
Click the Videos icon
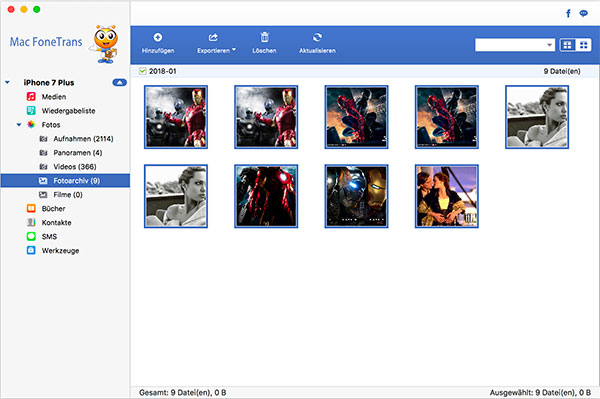pos(43,166)
